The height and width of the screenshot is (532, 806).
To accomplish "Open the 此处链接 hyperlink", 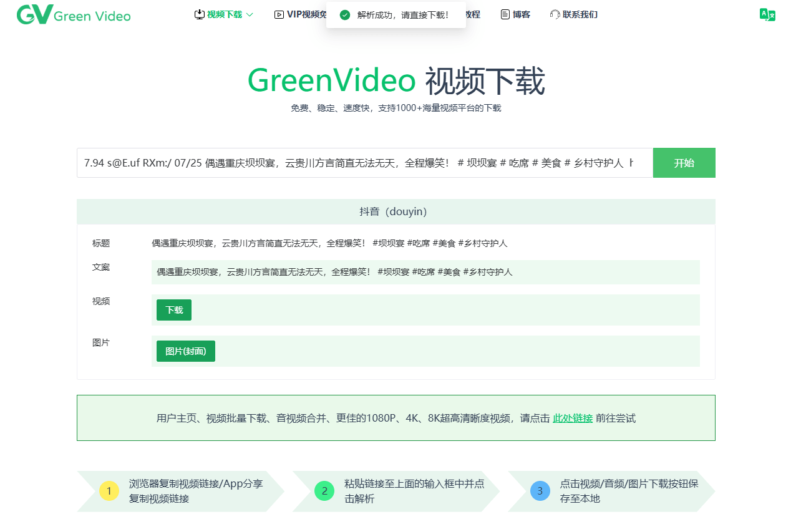I will [x=572, y=418].
